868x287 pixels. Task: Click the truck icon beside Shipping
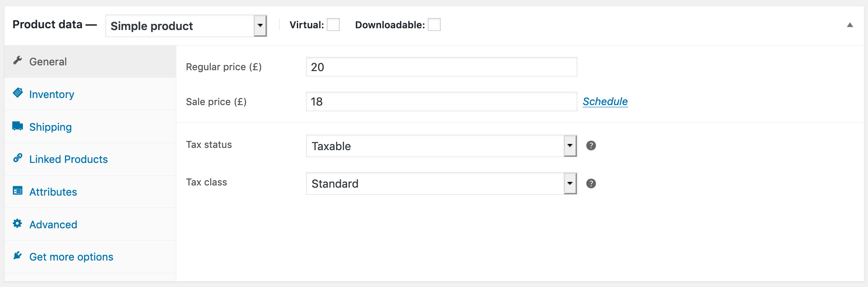click(x=18, y=125)
